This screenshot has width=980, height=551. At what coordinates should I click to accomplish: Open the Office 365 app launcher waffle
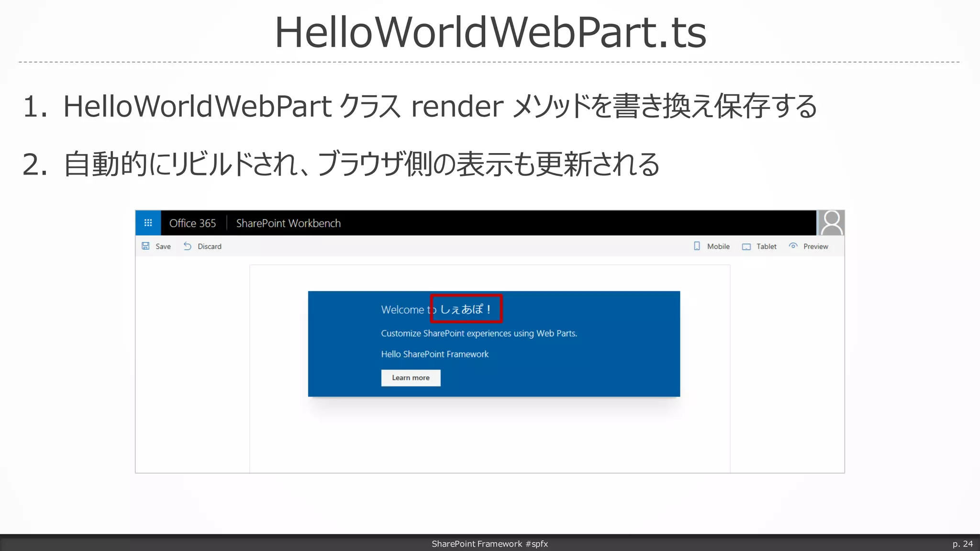click(x=148, y=223)
